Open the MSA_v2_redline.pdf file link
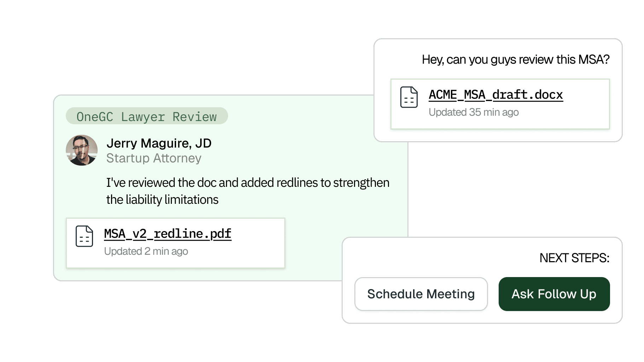644x362 pixels. click(168, 234)
